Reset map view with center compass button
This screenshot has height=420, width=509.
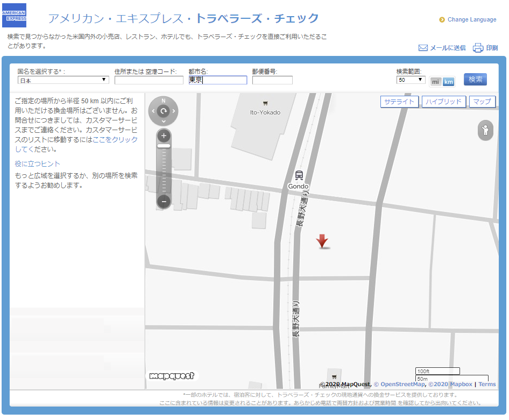[x=163, y=111]
